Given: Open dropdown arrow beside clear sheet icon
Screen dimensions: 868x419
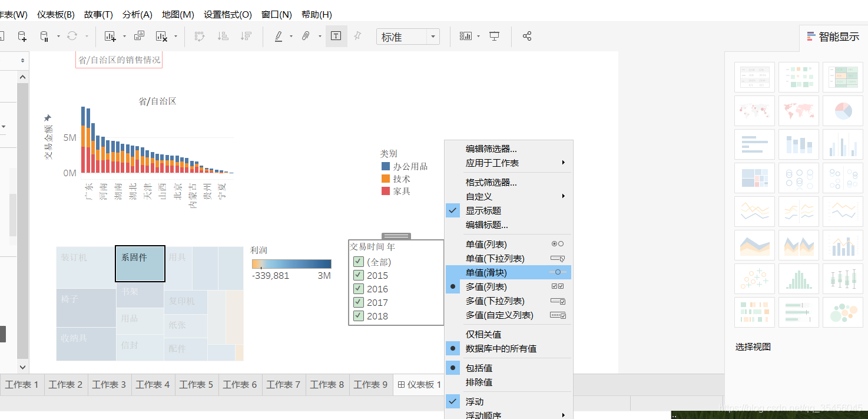Looking at the screenshot, I should tap(176, 37).
